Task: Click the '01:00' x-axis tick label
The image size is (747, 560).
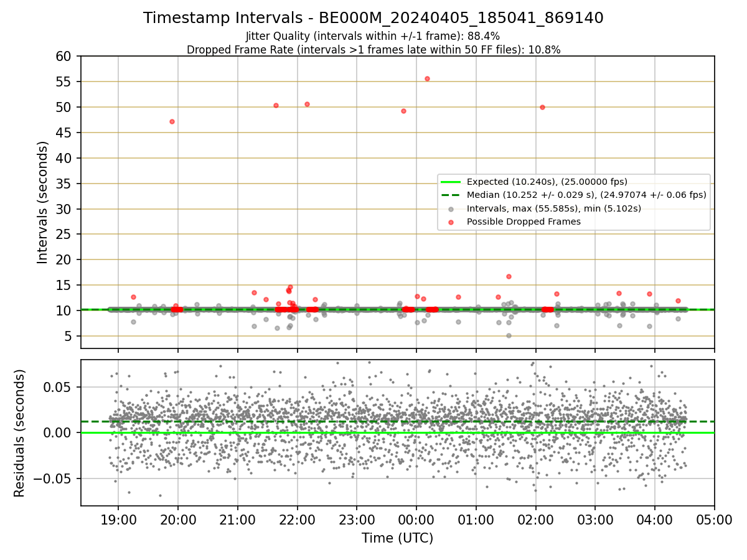Action: (x=476, y=520)
